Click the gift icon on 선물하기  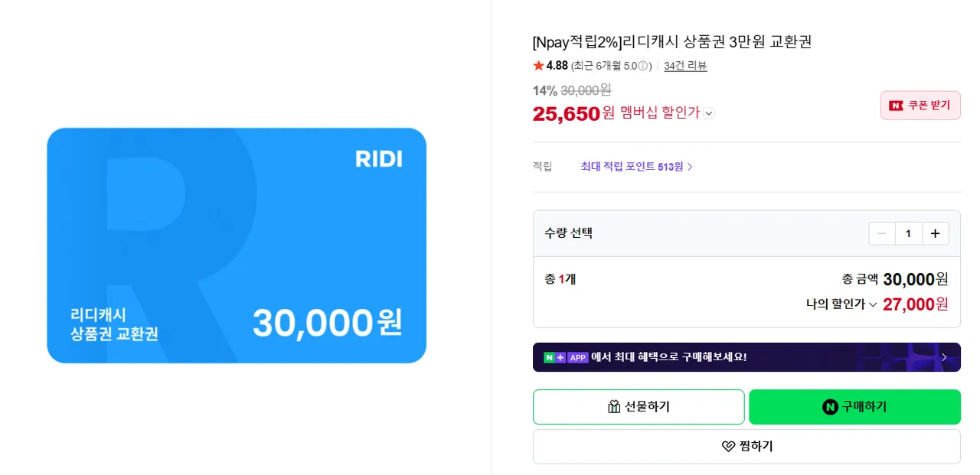pyautogui.click(x=614, y=407)
